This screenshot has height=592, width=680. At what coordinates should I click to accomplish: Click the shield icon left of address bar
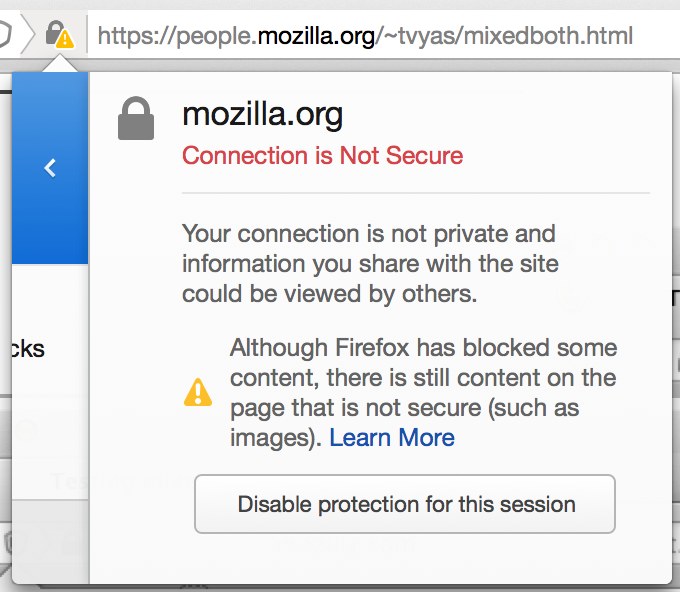pyautogui.click(x=5, y=34)
